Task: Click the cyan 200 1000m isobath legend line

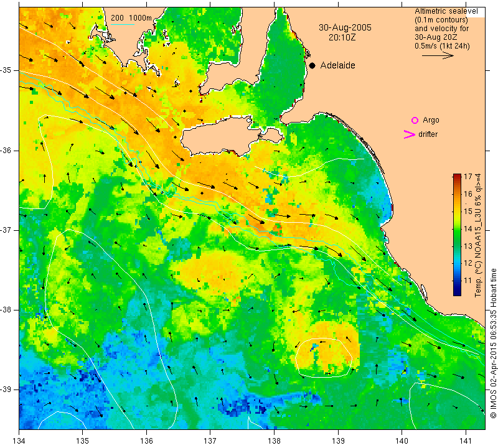Action: click(123, 24)
